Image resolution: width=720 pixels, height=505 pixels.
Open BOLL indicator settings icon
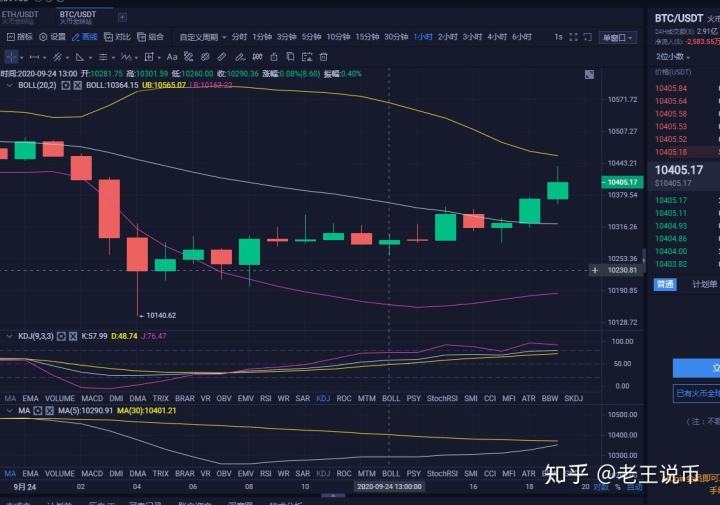click(66, 85)
